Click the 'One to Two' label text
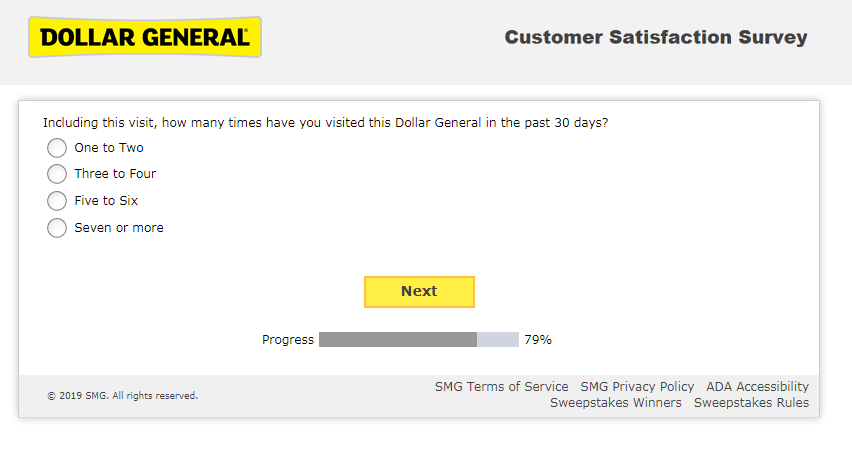The height and width of the screenshot is (457, 852). point(109,148)
